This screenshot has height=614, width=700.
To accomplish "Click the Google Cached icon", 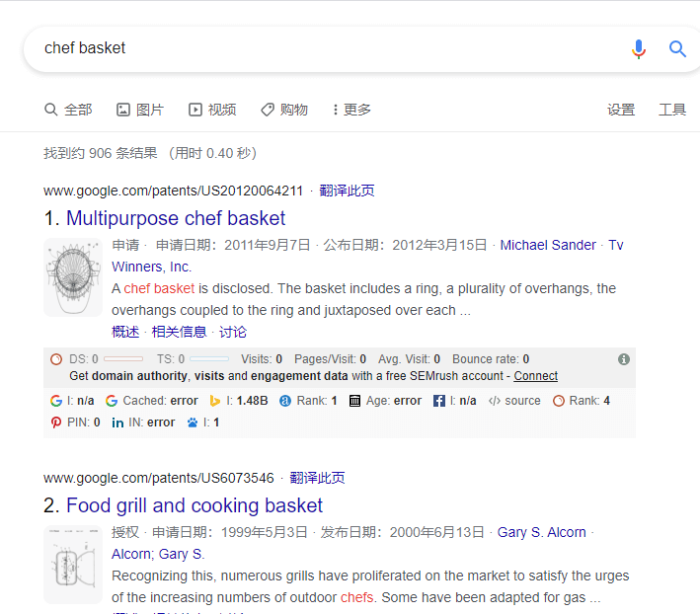I will tap(112, 401).
